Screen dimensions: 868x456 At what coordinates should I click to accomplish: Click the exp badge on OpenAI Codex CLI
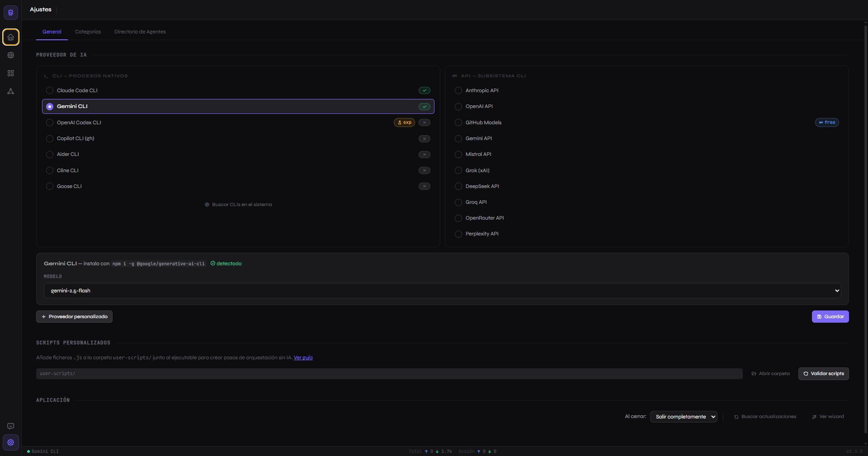click(404, 122)
